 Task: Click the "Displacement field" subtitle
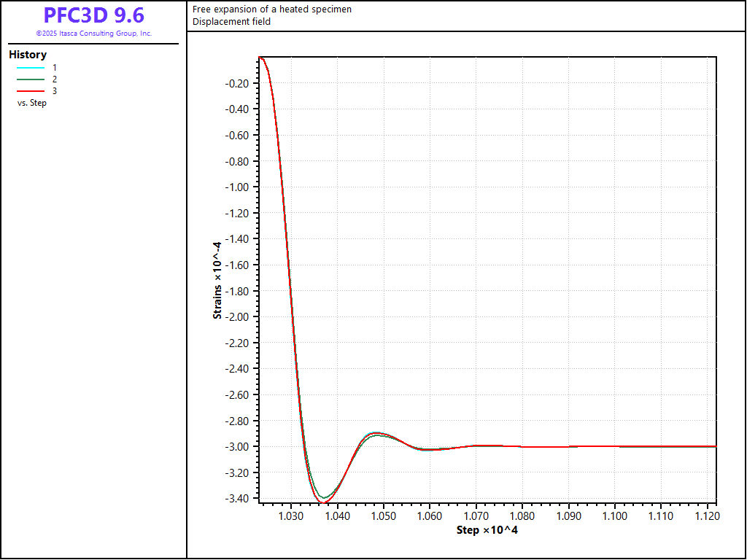[231, 22]
